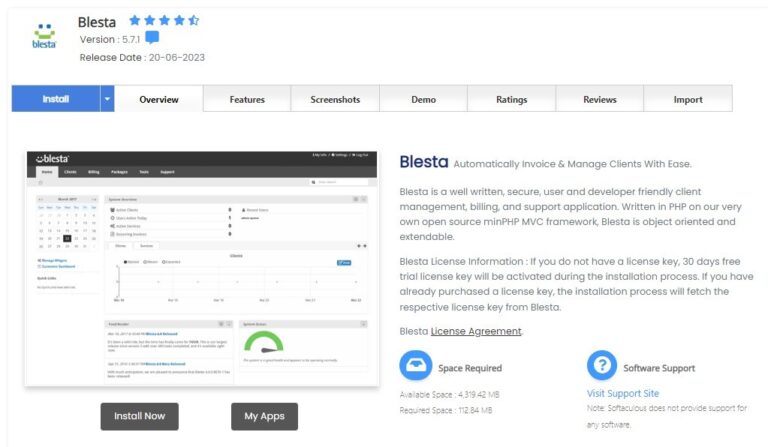View the Ratings tab
This screenshot has width=768, height=447.
tap(511, 99)
